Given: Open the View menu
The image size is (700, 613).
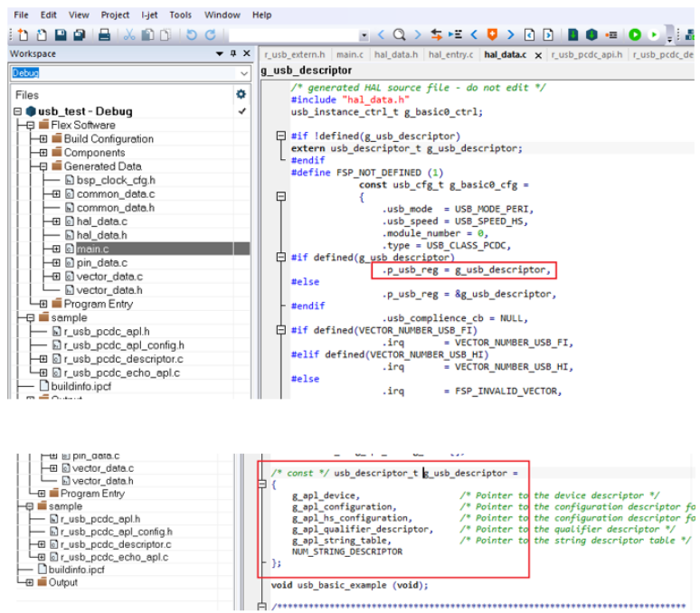Looking at the screenshot, I should click(x=79, y=14).
